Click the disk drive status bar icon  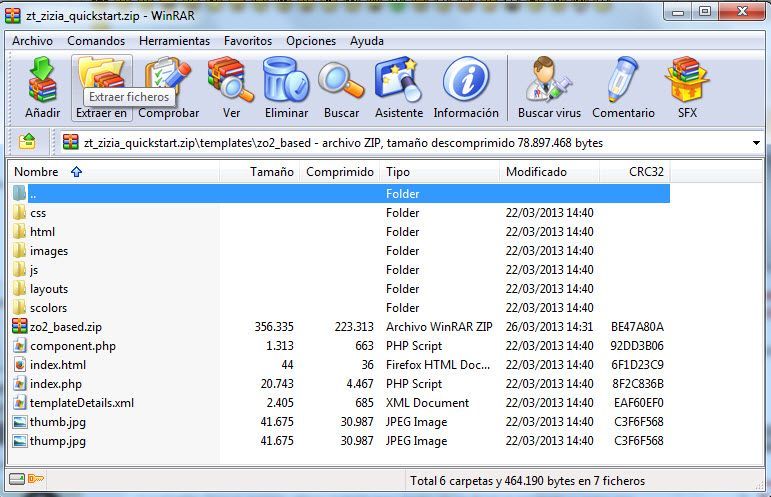(17, 479)
